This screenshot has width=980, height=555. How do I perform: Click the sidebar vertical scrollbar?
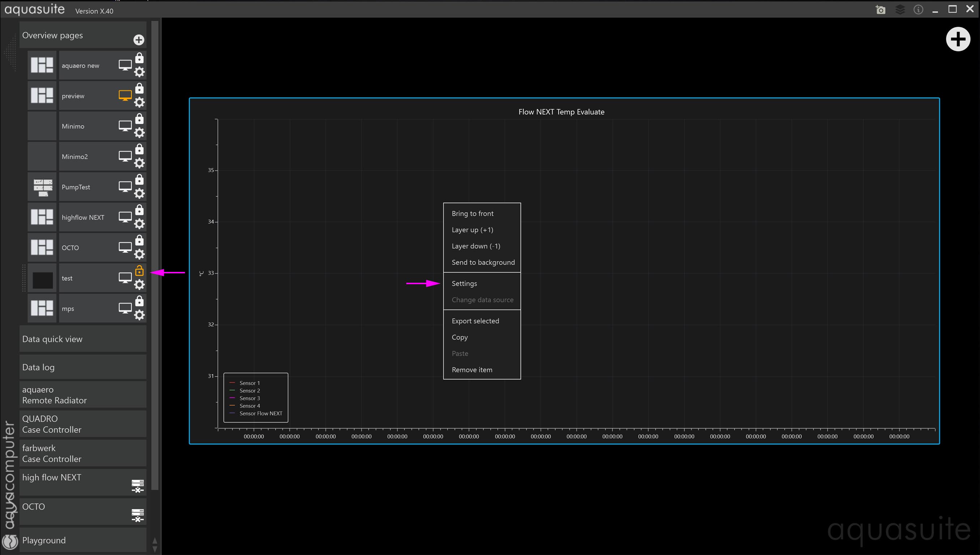coord(155,255)
